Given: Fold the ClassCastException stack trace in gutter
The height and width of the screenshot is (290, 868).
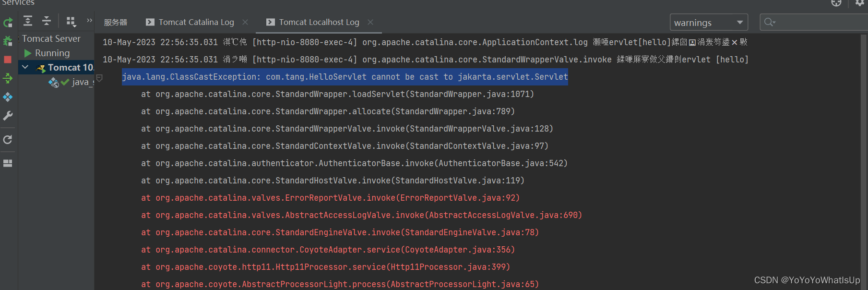Looking at the screenshot, I should coord(99,78).
